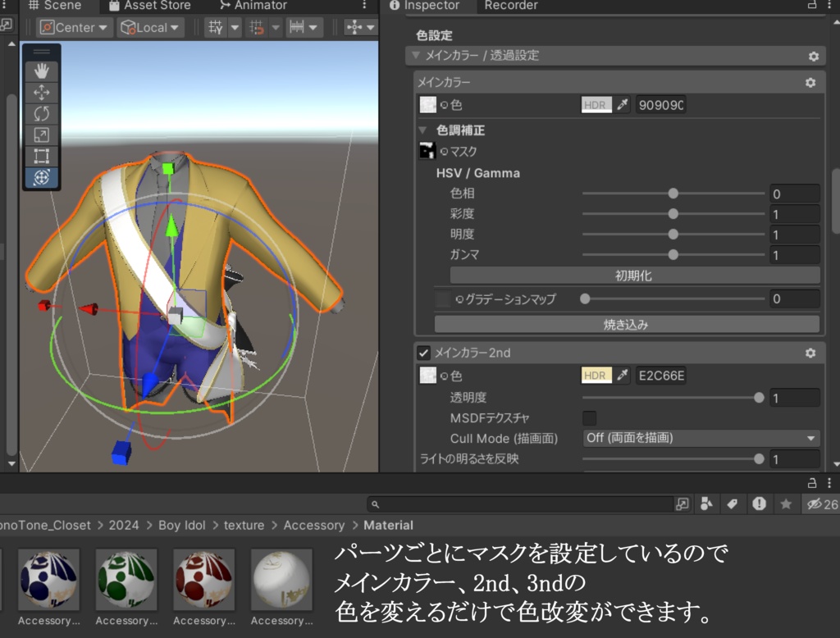Click the メインカラー HDR color button

click(x=596, y=104)
